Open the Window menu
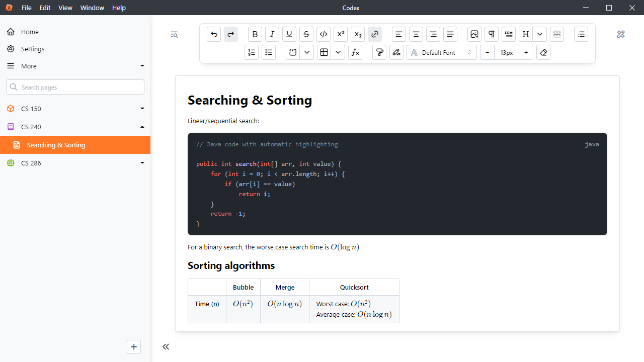The width and height of the screenshot is (644, 362). pyautogui.click(x=92, y=8)
